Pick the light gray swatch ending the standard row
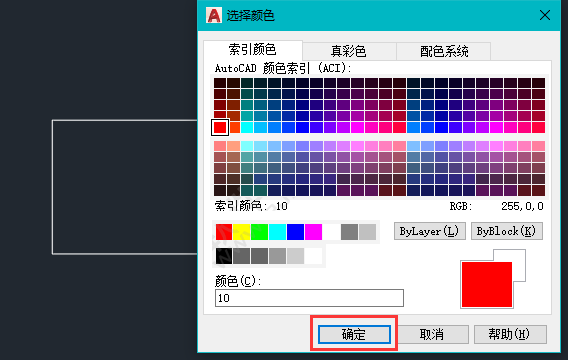The width and height of the screenshot is (568, 360). (367, 232)
